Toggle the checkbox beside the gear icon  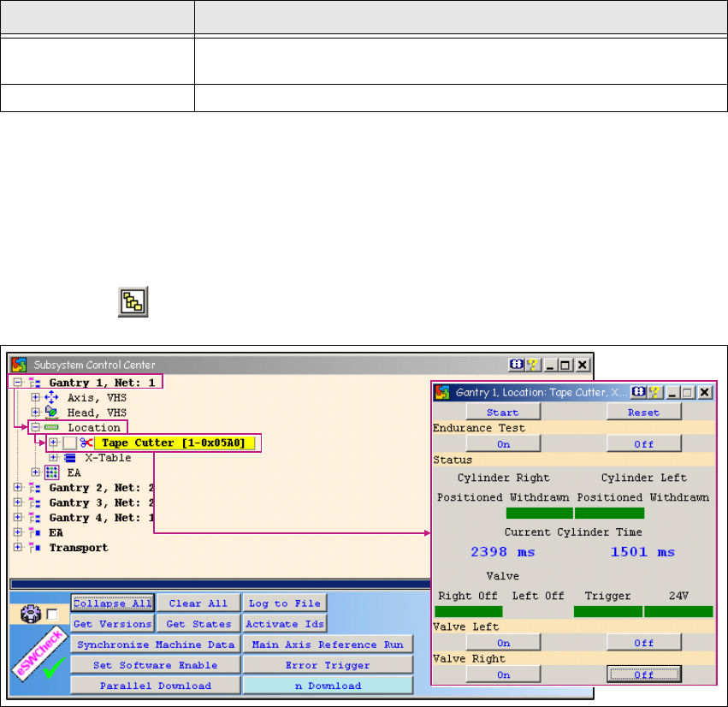52,615
